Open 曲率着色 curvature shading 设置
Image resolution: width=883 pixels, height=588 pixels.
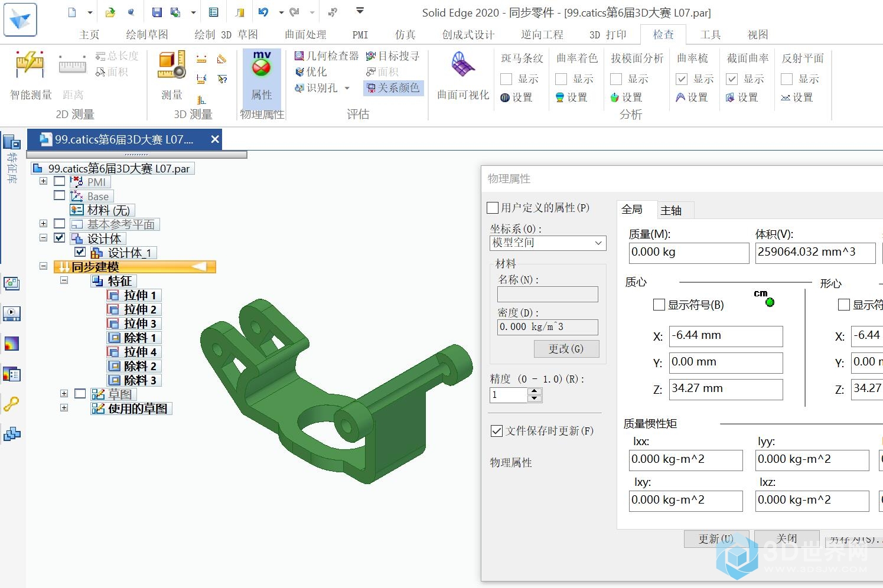(572, 97)
